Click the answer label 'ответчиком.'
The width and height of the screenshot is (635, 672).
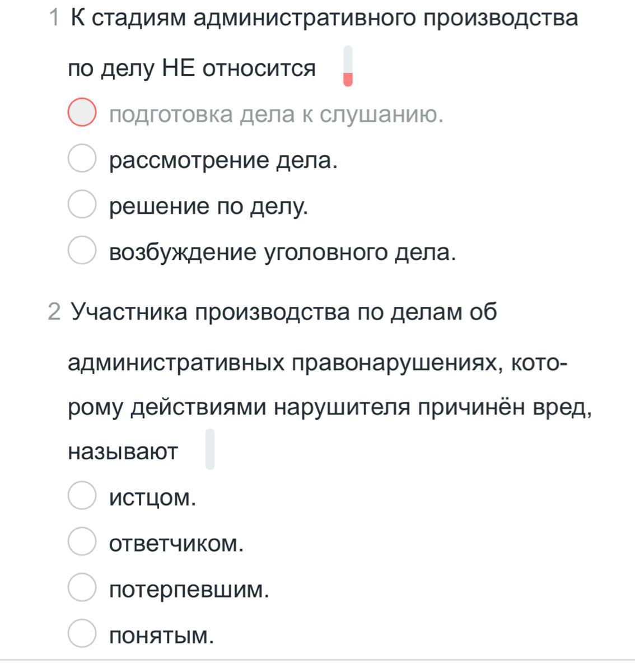[176, 544]
